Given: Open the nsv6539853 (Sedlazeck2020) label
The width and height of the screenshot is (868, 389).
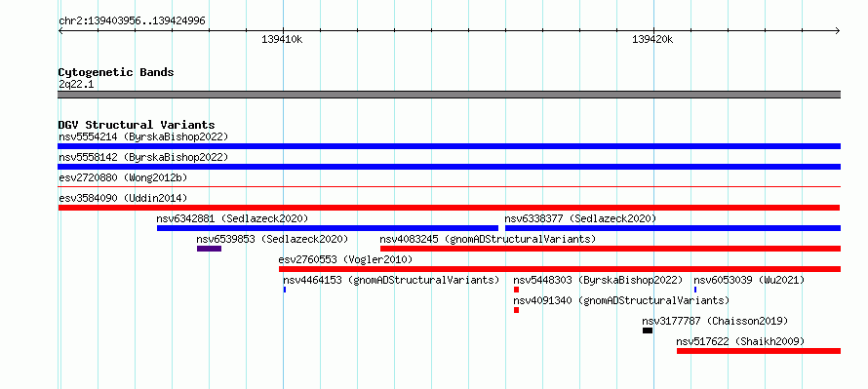Looking at the screenshot, I should (x=272, y=239).
